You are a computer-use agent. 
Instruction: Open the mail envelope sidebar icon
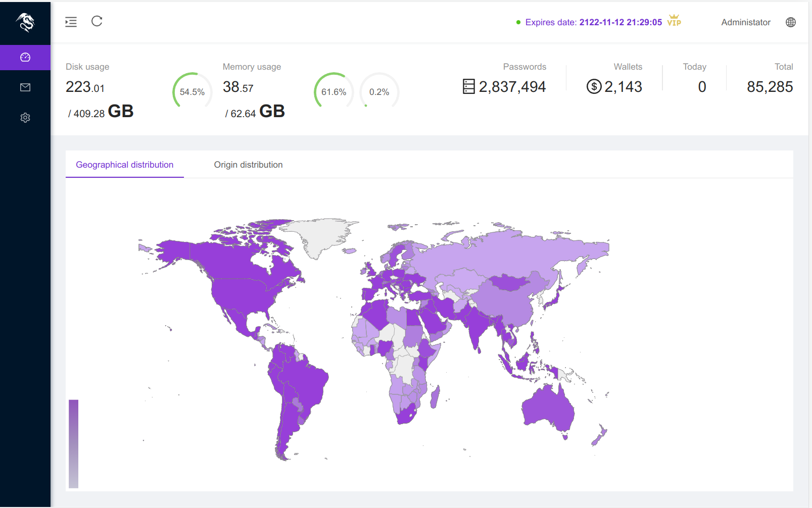[x=25, y=87]
